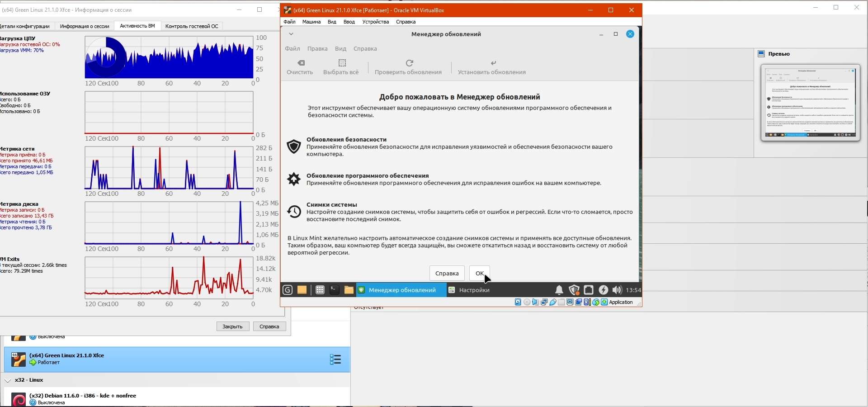Viewport: 868px width, 407px height.
Task: Click the mouse integration indicator in the VirtualBox status bar
Action: click(595, 302)
